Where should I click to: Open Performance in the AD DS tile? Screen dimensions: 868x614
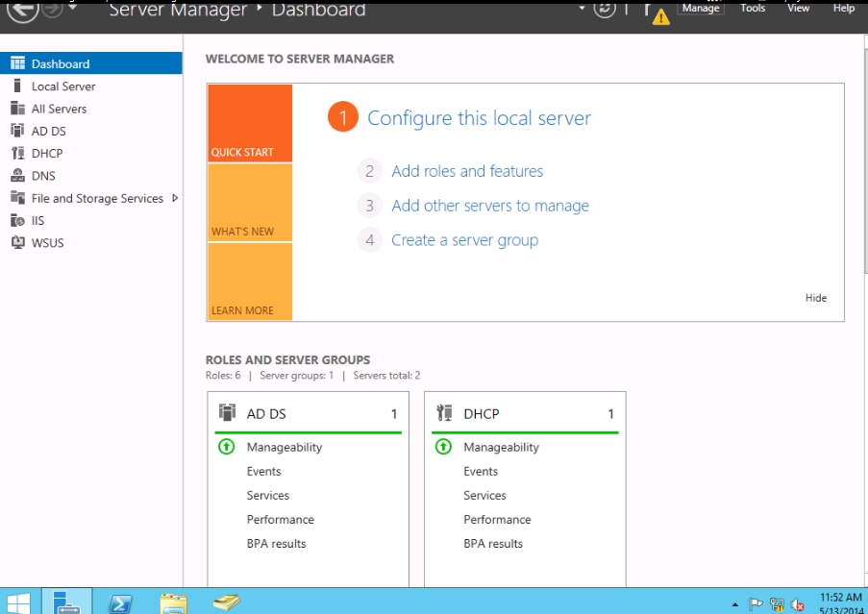pos(280,520)
